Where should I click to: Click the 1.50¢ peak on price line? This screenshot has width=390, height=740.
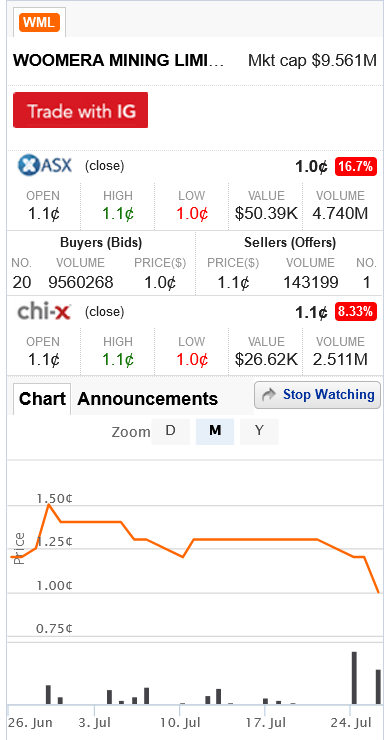coord(49,505)
